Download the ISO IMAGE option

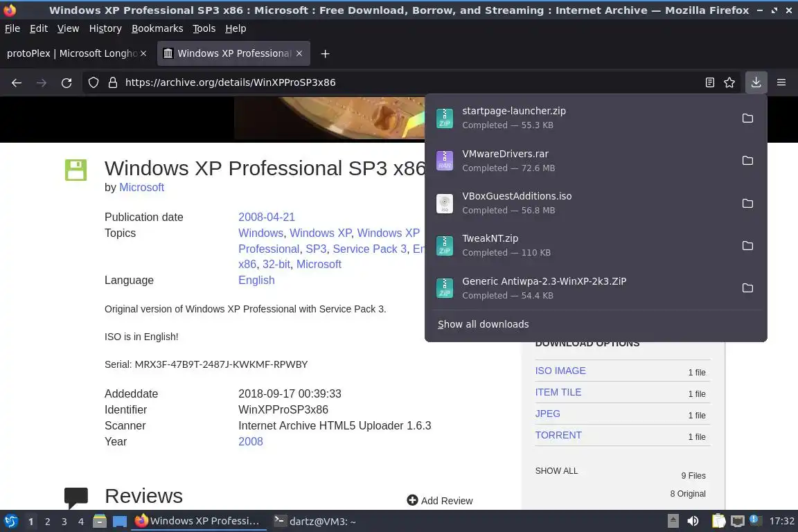[x=560, y=371]
